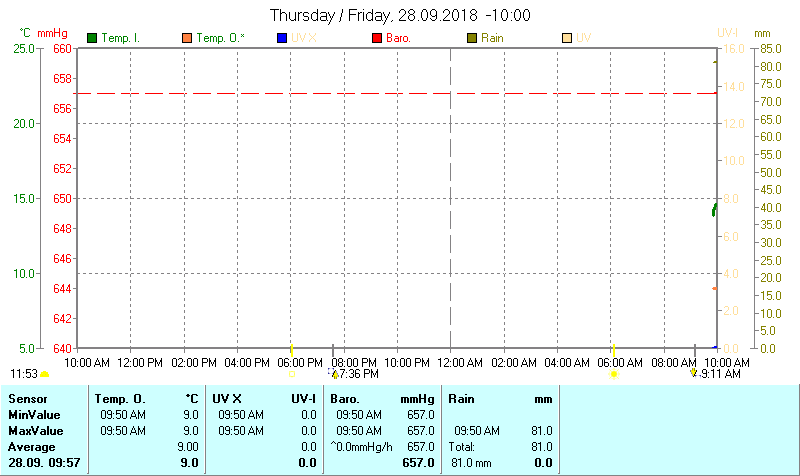
Task: Click the red '660' mmHg axis tick
Action: tap(62, 49)
